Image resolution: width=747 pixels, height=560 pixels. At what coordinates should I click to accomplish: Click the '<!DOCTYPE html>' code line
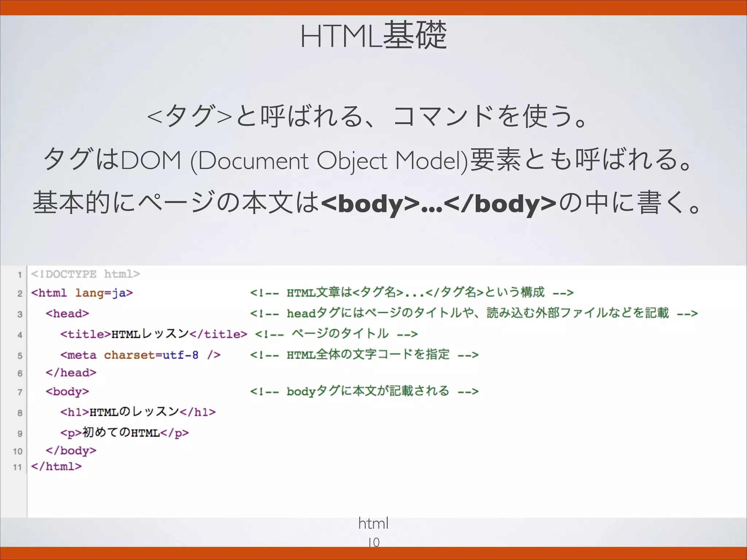86,274
